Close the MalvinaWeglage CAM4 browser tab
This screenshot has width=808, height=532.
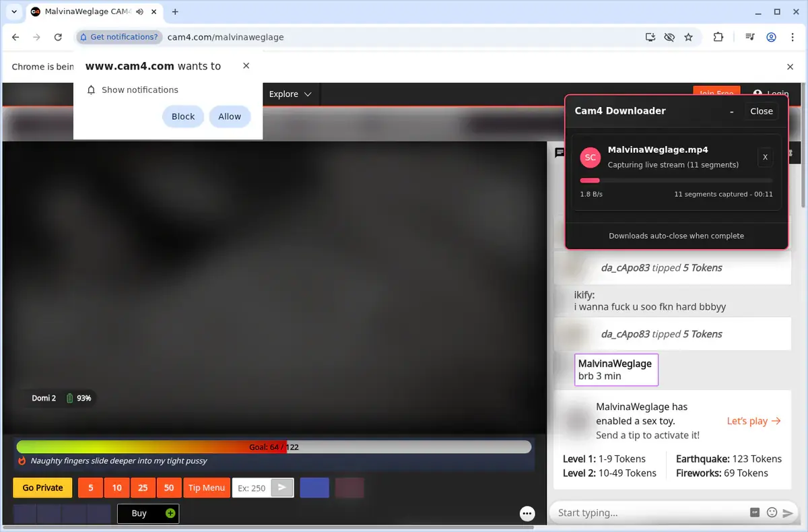pyautogui.click(x=152, y=11)
